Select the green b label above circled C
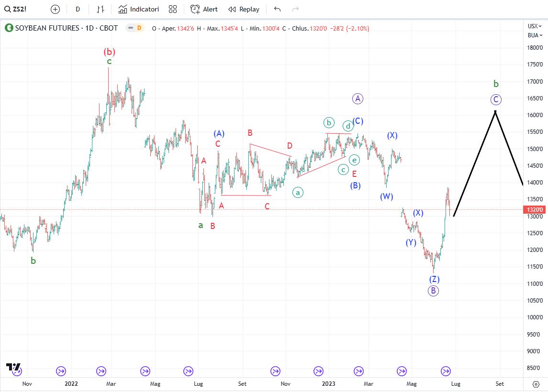Viewport: 548px width, 392px height. 496,84
